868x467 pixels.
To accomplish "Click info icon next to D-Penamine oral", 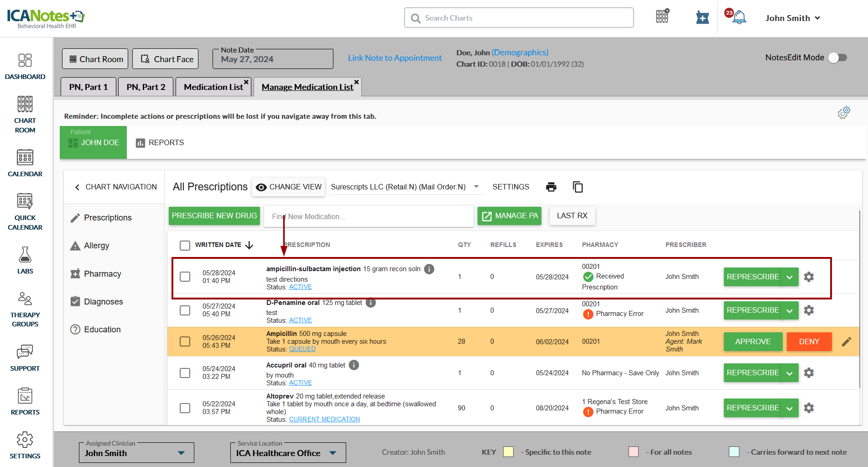I will pos(371,303).
